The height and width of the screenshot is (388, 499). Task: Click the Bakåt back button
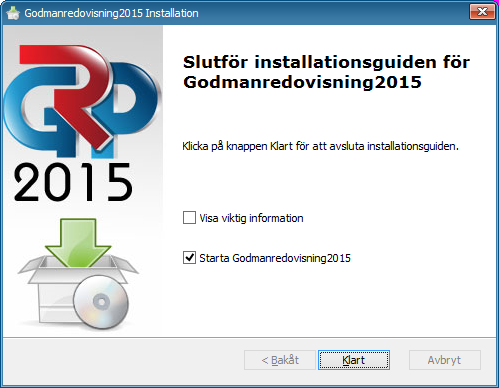280,360
